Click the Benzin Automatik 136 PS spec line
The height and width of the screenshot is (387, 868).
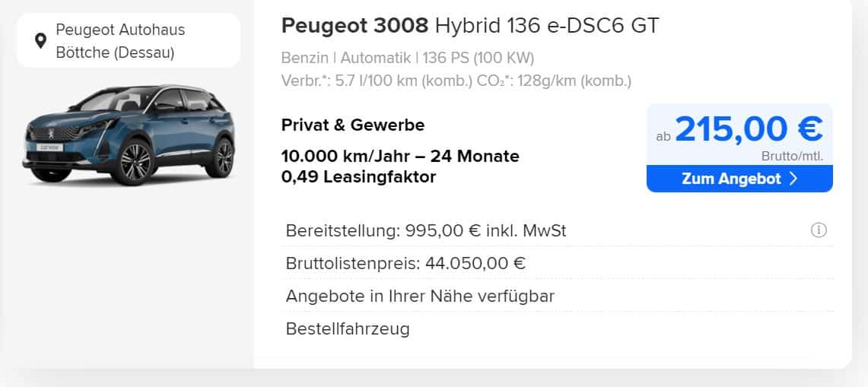coord(408,58)
